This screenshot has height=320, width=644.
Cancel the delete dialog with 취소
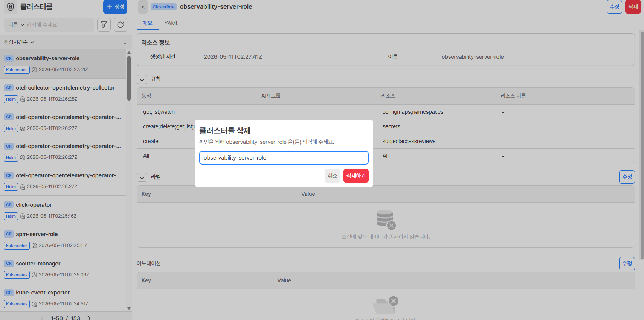pyautogui.click(x=333, y=176)
